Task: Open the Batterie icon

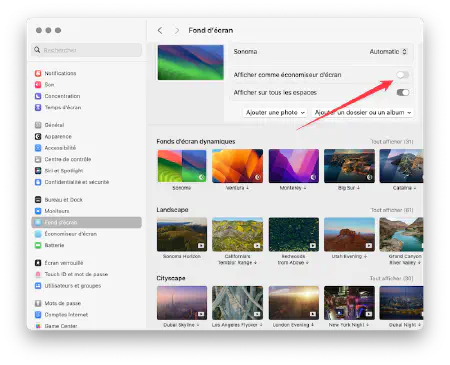Action: click(x=38, y=245)
